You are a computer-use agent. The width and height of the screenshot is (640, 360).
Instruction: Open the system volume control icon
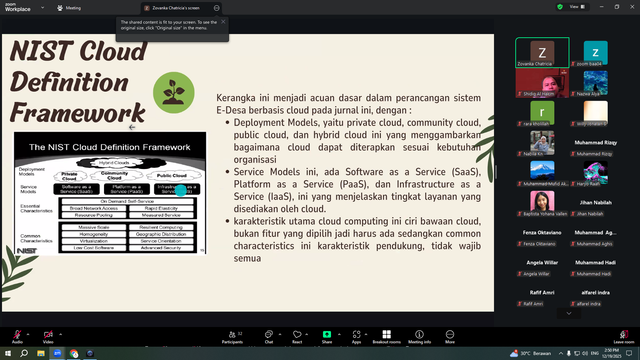click(585, 353)
